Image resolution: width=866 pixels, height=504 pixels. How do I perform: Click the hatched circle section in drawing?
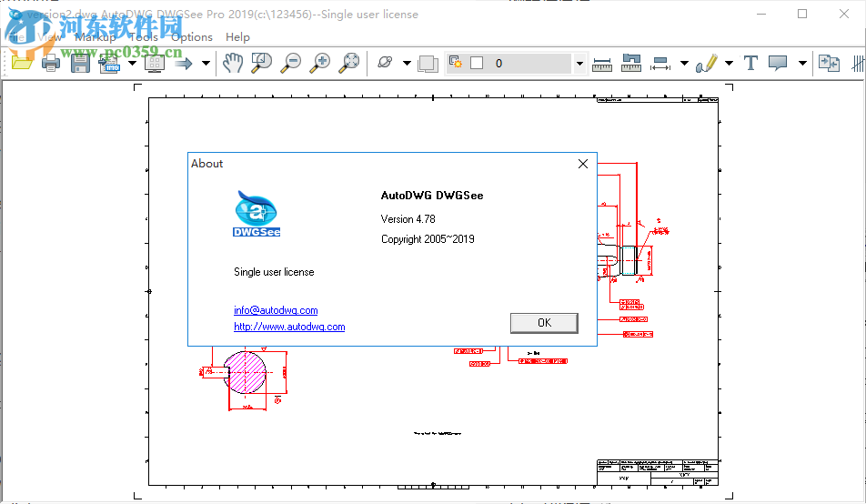coord(245,372)
